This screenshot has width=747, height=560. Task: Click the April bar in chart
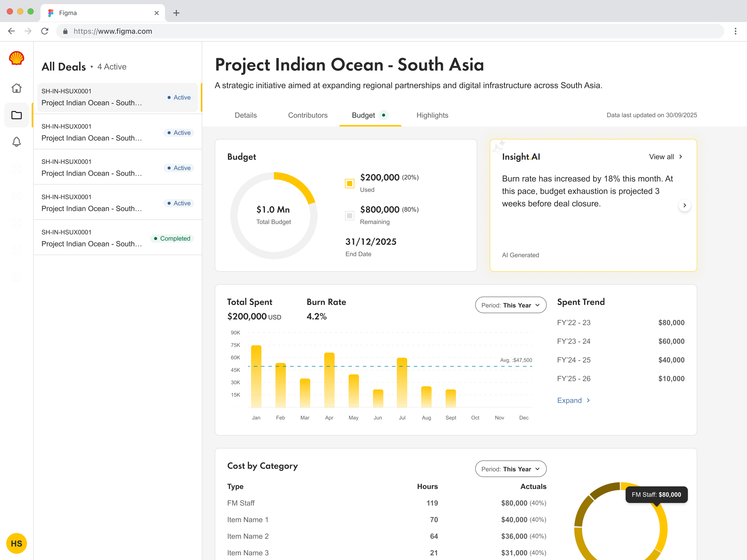click(329, 380)
